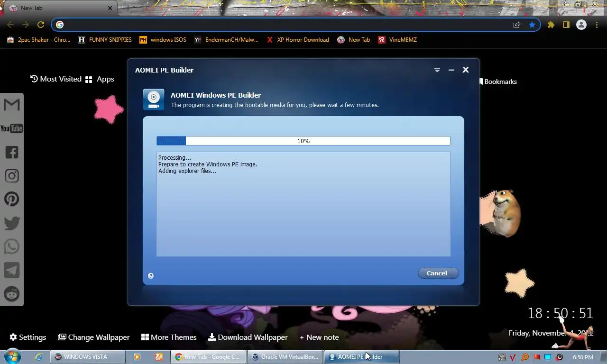Click the AOMEI Windows PE Builder disc icon
607x364 pixels.
[154, 100]
